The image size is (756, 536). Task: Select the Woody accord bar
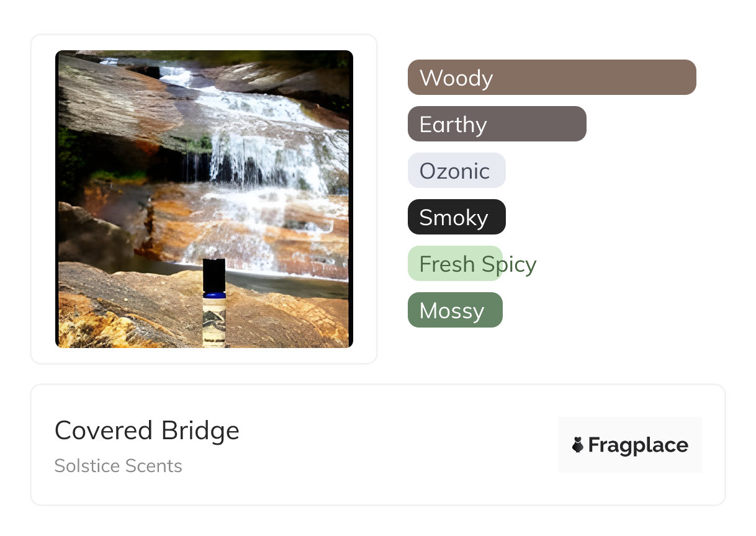pos(551,78)
